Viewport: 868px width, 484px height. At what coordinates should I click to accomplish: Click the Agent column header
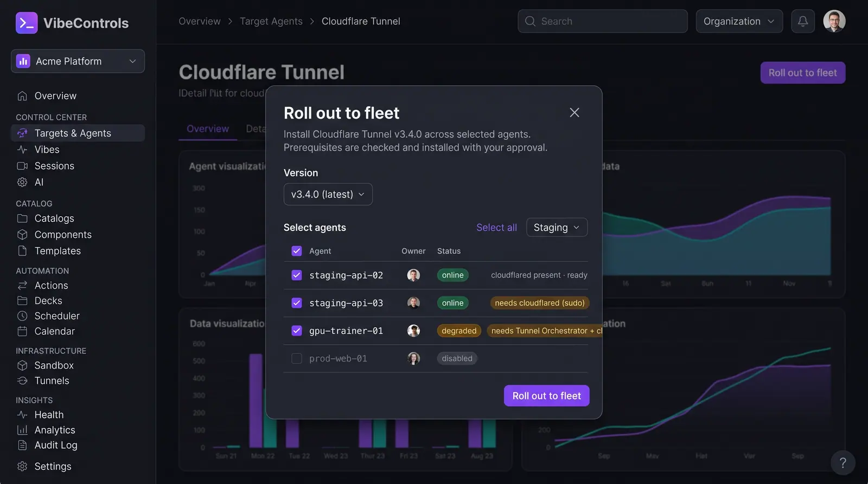[320, 251]
